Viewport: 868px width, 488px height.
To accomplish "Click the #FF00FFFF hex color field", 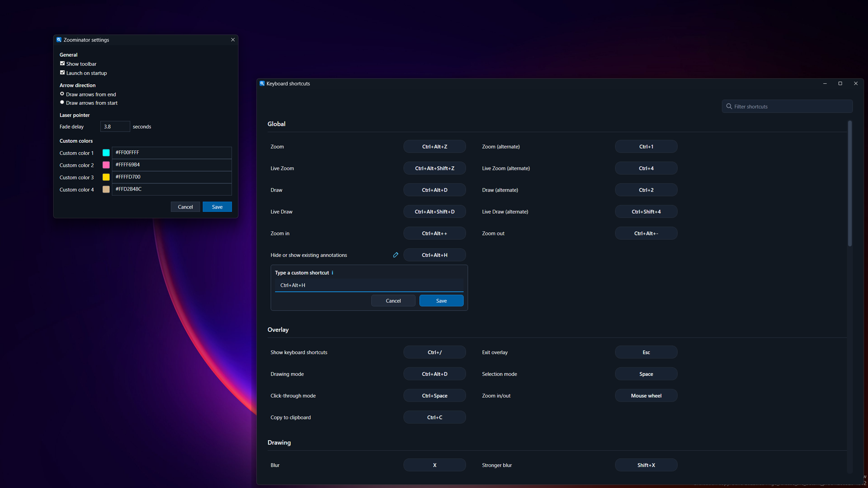I will pos(172,153).
